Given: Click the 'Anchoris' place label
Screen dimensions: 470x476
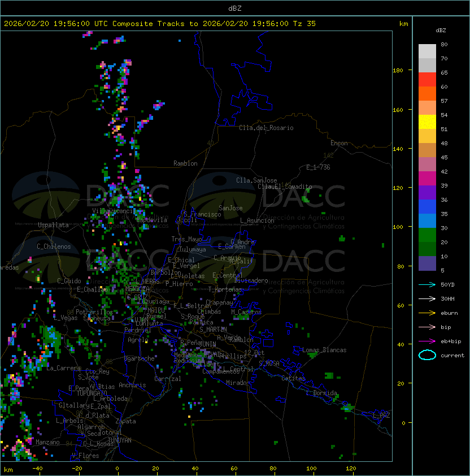Looking at the screenshot, I should pyautogui.click(x=132, y=385).
